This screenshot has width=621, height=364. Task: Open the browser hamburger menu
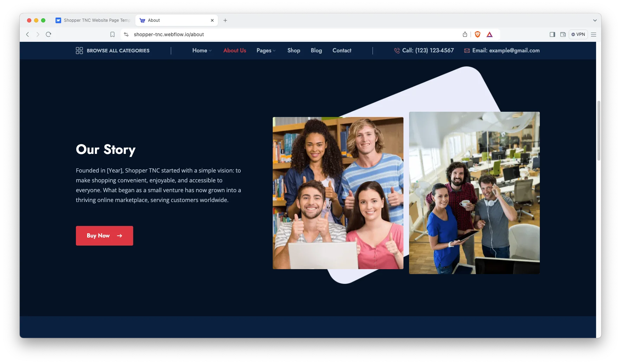click(x=594, y=34)
